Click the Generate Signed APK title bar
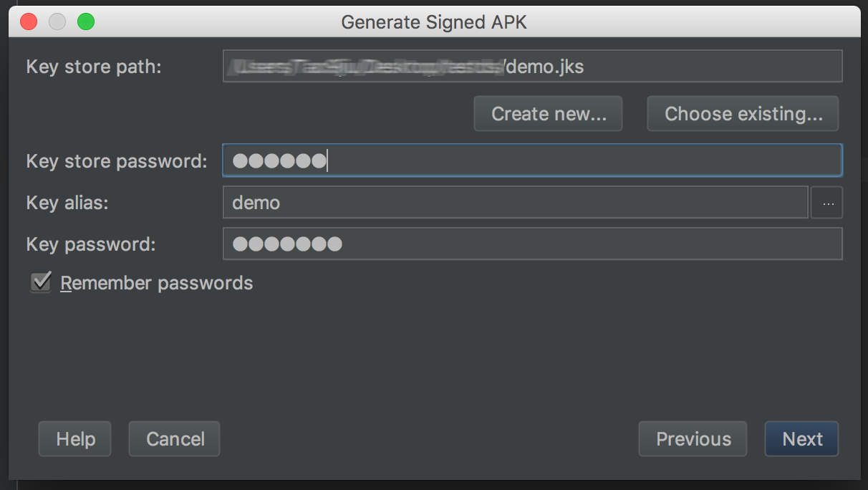868x490 pixels. pyautogui.click(x=434, y=21)
